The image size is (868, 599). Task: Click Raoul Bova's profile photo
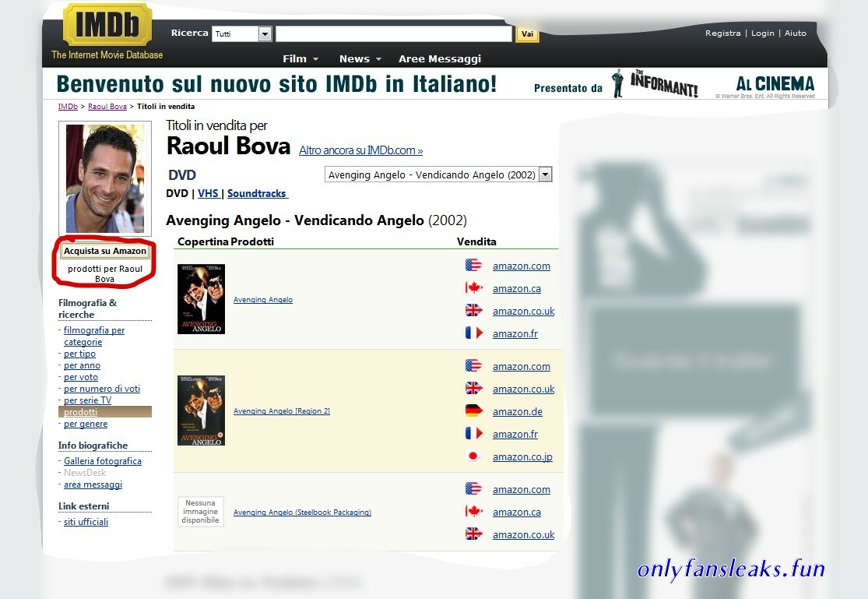coord(104,178)
